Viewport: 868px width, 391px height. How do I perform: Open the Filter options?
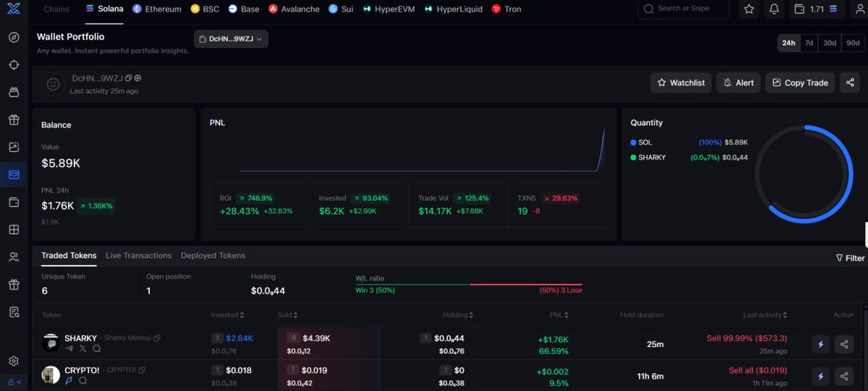tap(850, 258)
